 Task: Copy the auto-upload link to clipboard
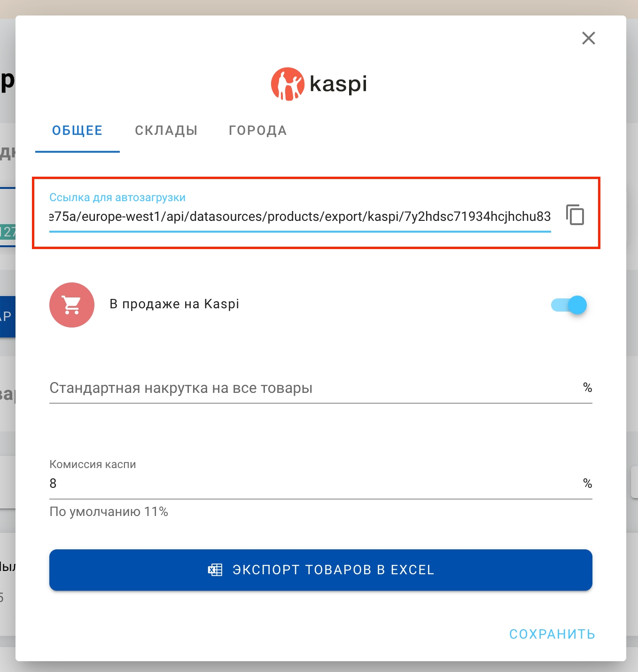(x=575, y=215)
